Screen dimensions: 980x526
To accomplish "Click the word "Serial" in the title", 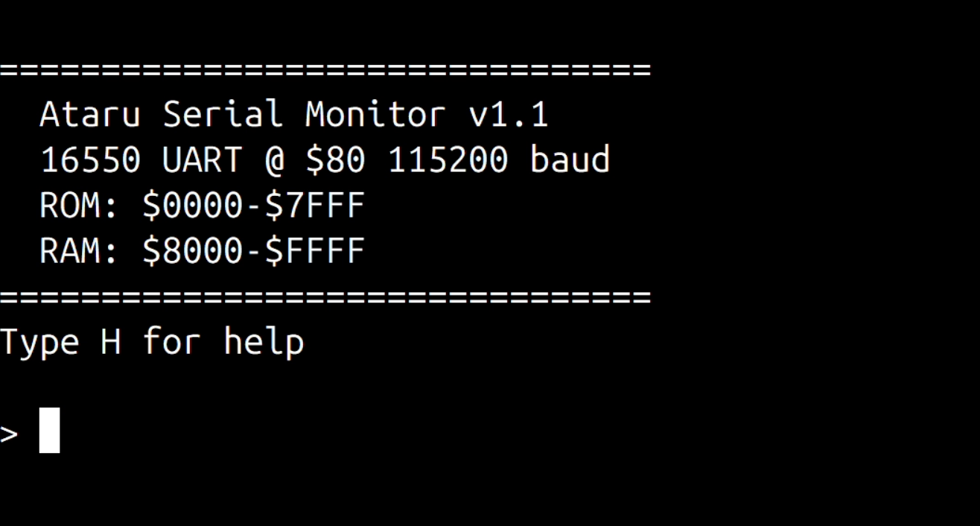I will (x=223, y=115).
